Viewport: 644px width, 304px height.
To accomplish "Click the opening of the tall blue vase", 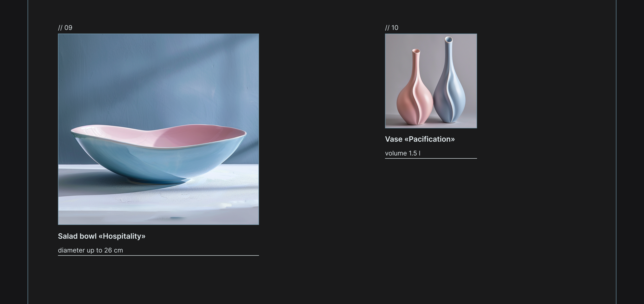I will click(x=449, y=39).
